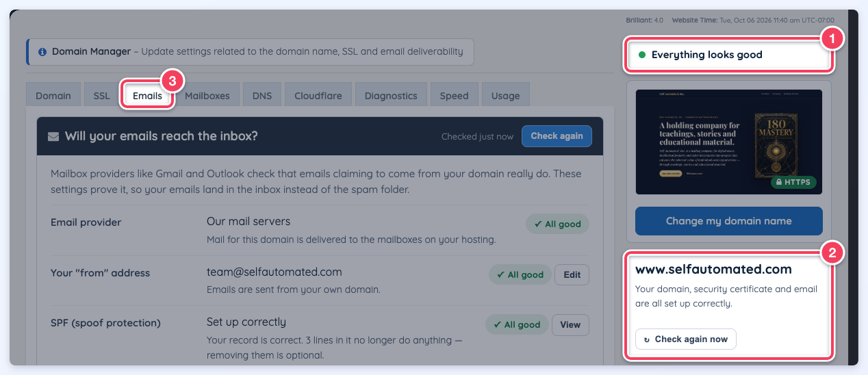Click Change my domain name

[729, 221]
